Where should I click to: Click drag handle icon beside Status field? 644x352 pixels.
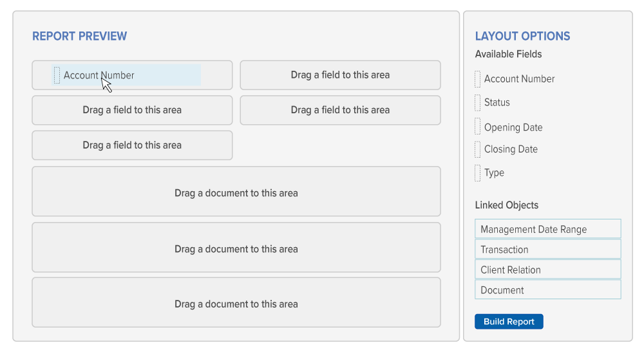click(x=477, y=102)
